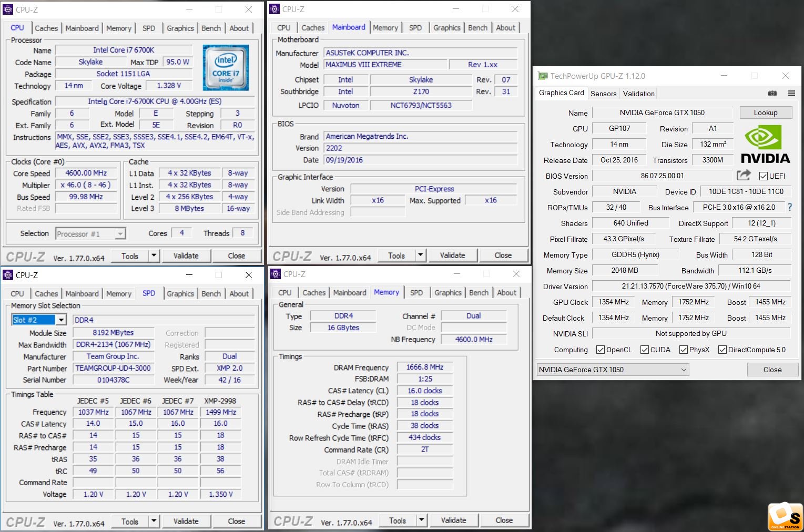
Task: Toggle the PhysX checkbox
Action: point(684,350)
